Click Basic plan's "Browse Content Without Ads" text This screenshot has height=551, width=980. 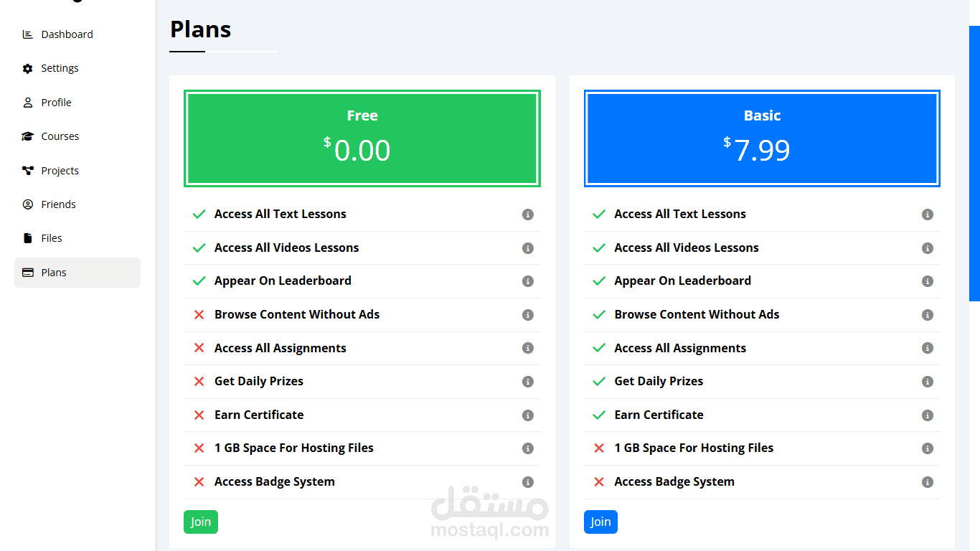(697, 314)
